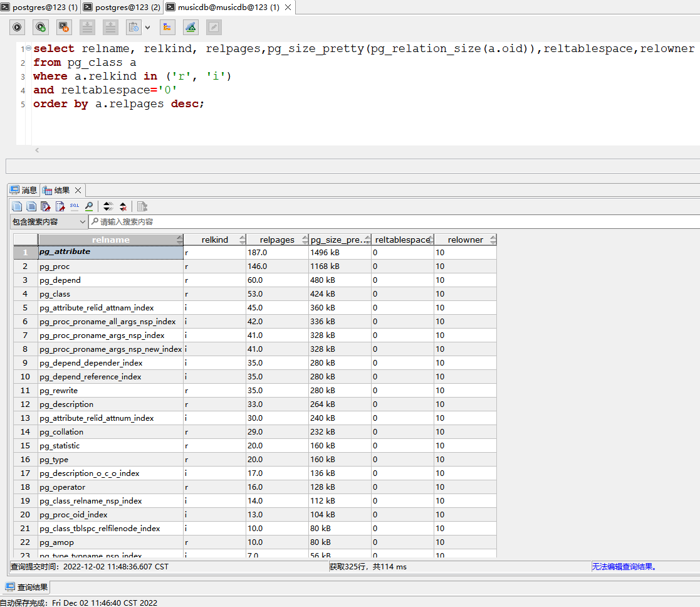Open the clipboard history dropdown arrow
Viewport: 700px width, 607px height.
pos(148,27)
